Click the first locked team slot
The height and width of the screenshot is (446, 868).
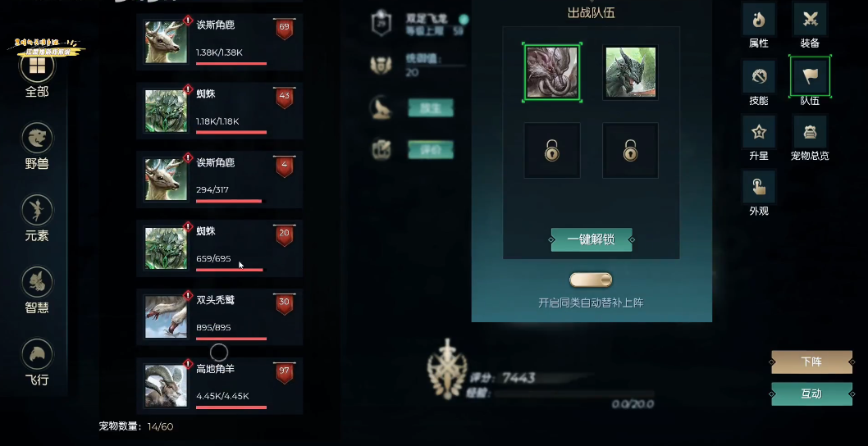552,151
